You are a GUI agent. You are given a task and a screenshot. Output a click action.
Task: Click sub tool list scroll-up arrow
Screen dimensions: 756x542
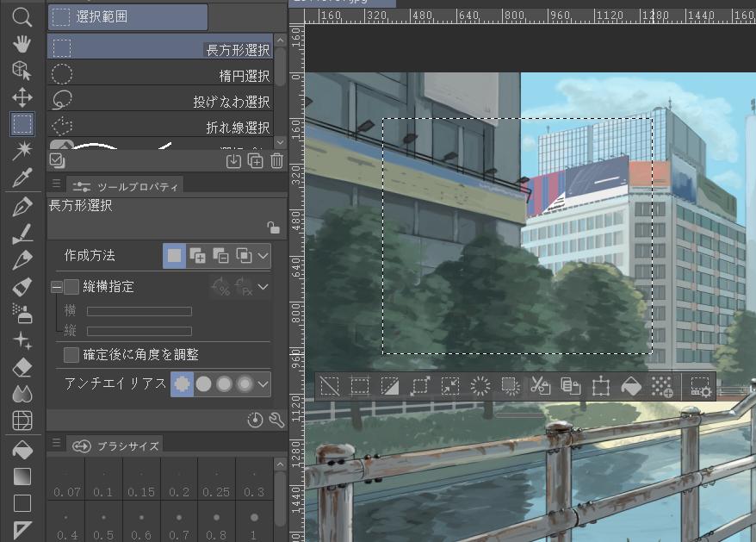pyautogui.click(x=280, y=40)
